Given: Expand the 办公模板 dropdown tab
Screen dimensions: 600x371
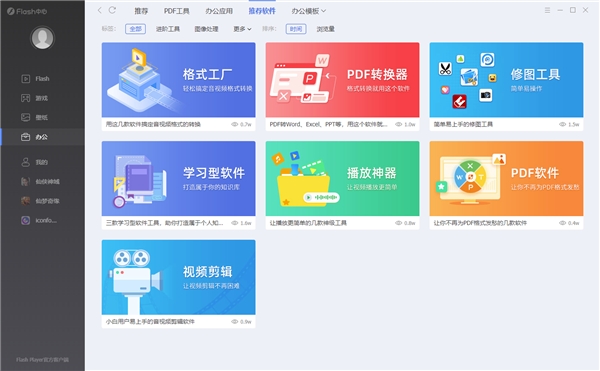Looking at the screenshot, I should [308, 11].
